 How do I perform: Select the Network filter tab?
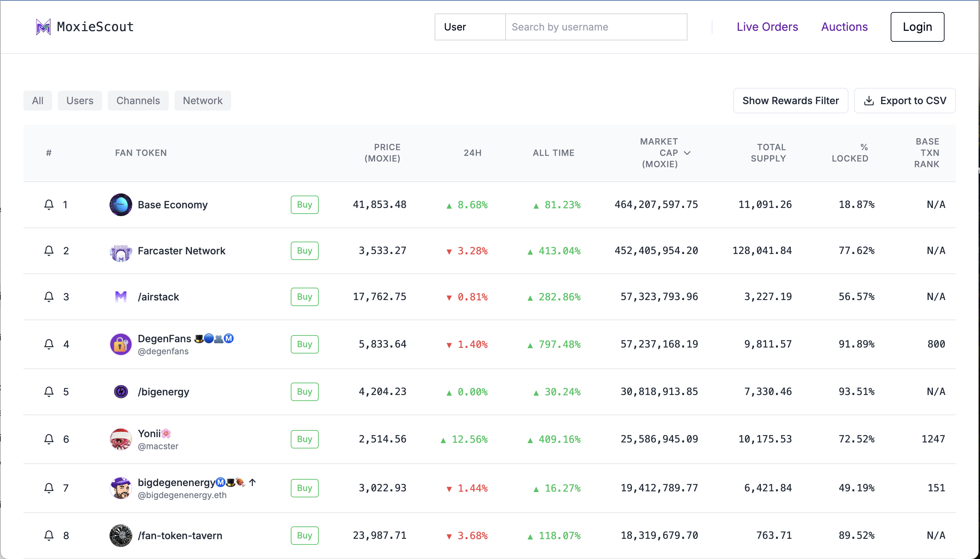[203, 101]
